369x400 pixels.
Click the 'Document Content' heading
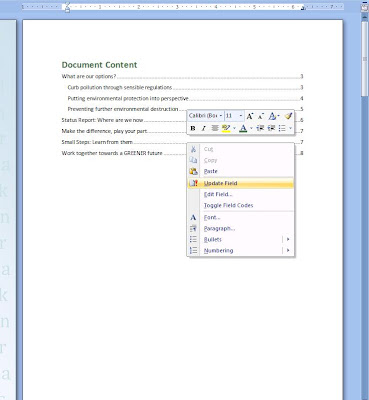(x=99, y=65)
